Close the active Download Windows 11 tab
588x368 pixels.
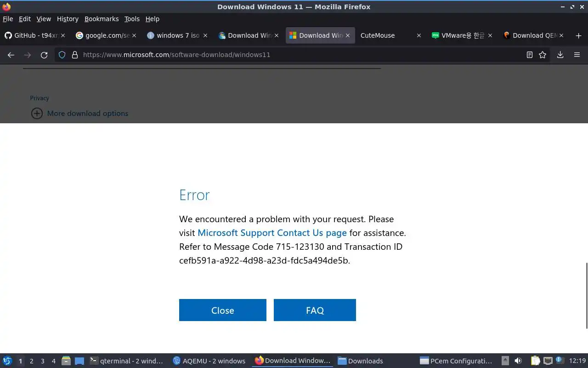click(348, 35)
